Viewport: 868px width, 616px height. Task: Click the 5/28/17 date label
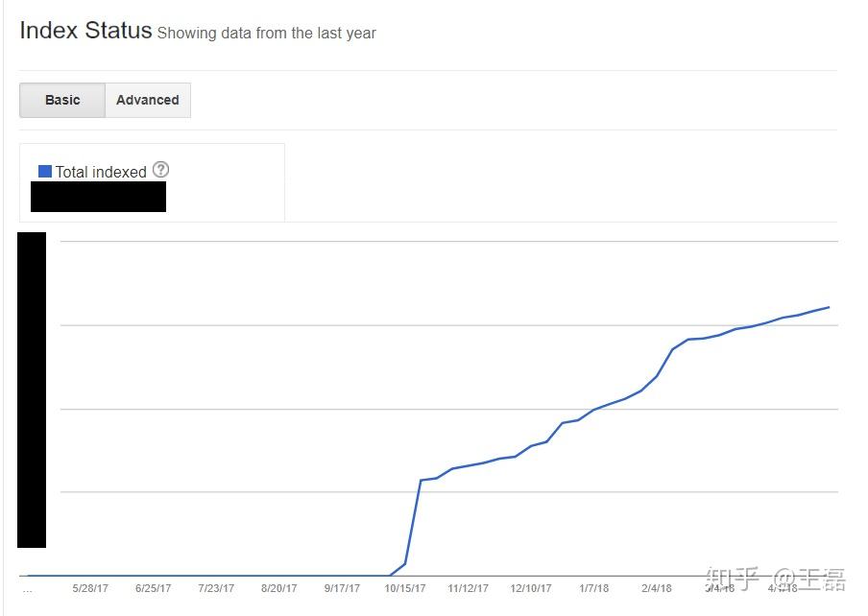pos(90,588)
